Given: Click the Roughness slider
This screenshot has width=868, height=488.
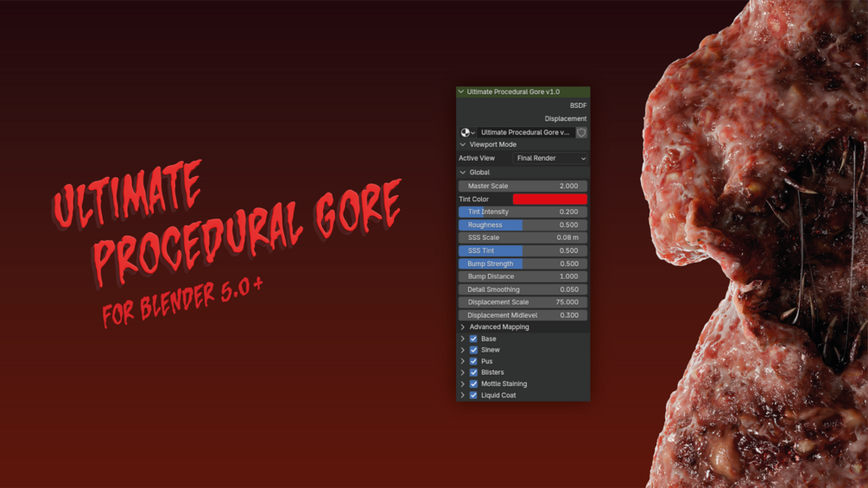Looking at the screenshot, I should pyautogui.click(x=523, y=225).
